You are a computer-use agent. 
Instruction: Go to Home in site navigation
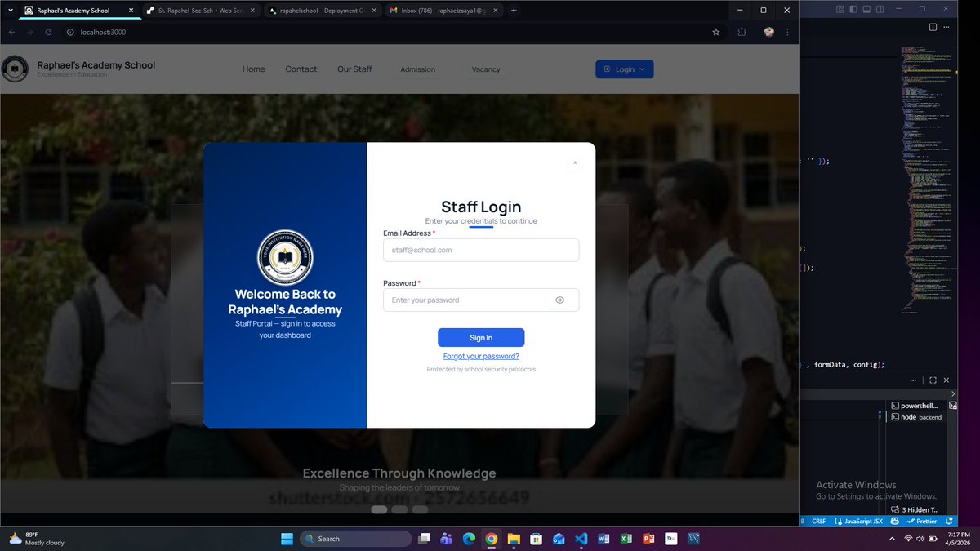click(254, 69)
